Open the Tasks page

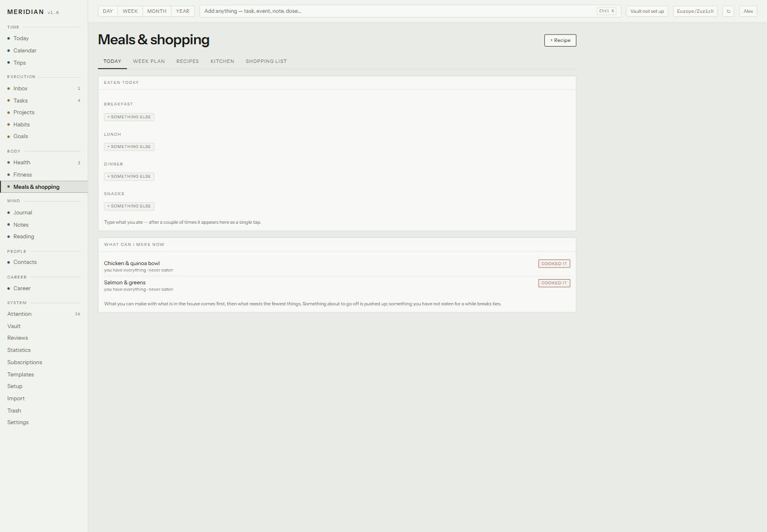click(x=44, y=101)
